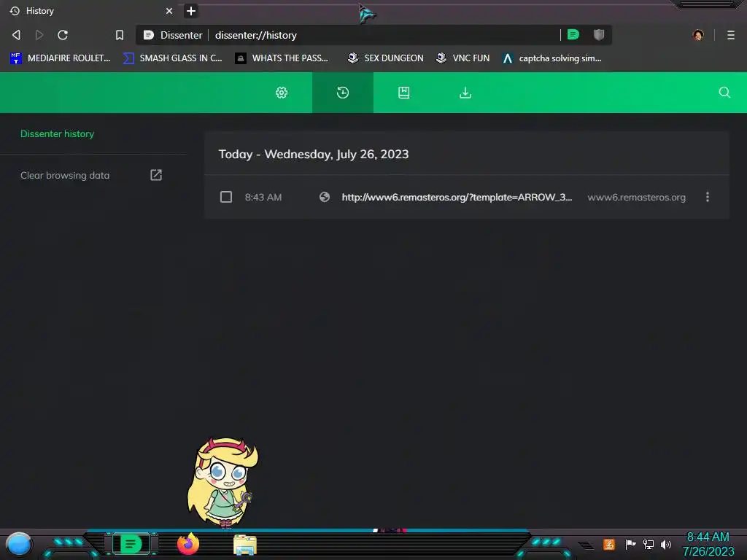Viewport: 747px width, 560px height.
Task: Click the globe favicon of history entry
Action: 325,197
